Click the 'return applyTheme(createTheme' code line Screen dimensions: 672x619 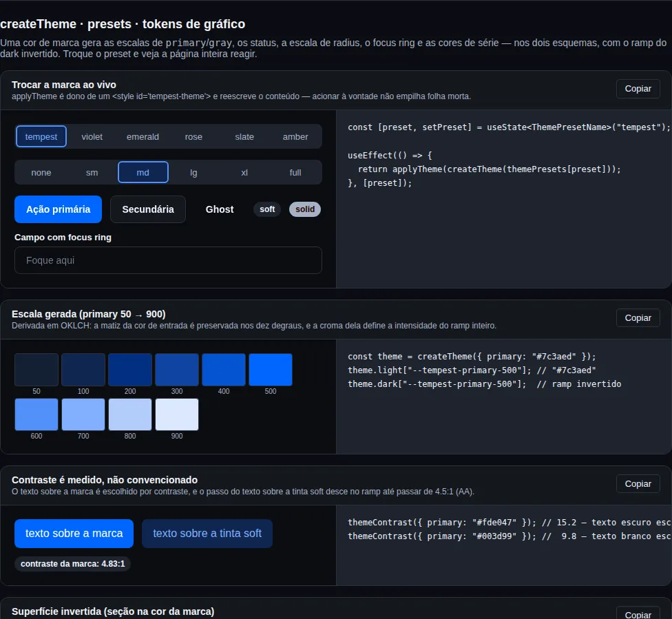489,169
